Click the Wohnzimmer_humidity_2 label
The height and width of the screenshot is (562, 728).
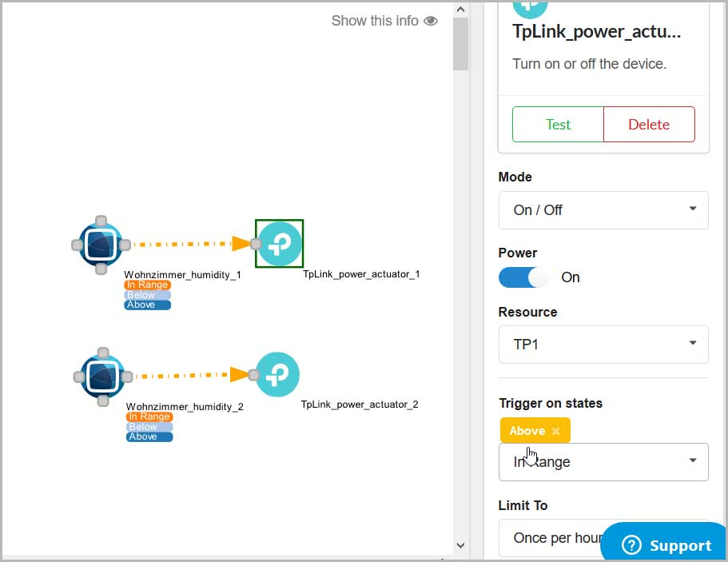(x=185, y=407)
